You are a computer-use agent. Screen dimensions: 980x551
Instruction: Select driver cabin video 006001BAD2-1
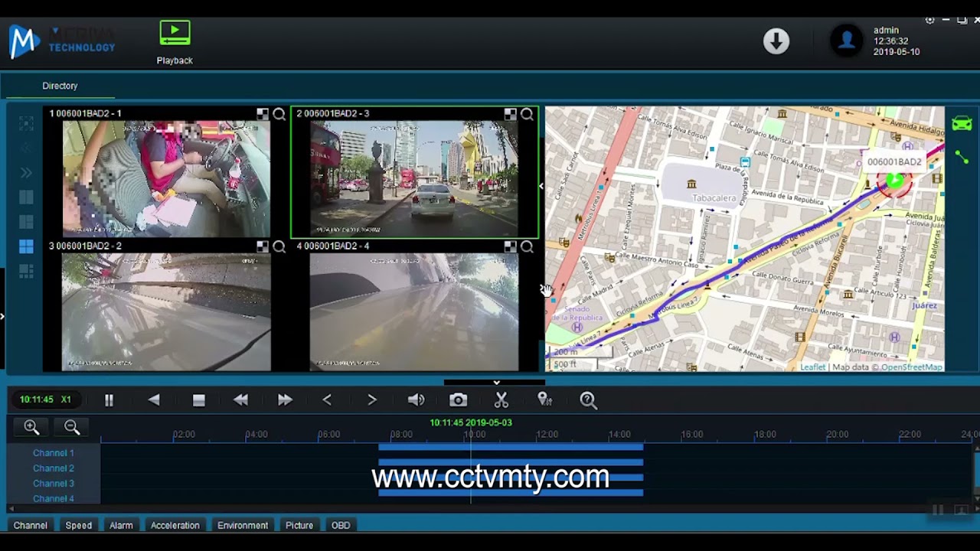[166, 179]
